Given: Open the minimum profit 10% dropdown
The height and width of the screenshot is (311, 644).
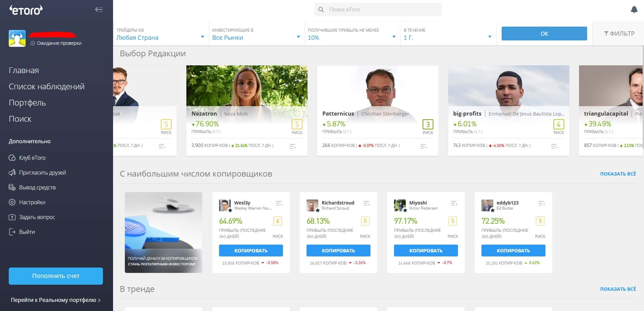Looking at the screenshot, I should pyautogui.click(x=352, y=34).
